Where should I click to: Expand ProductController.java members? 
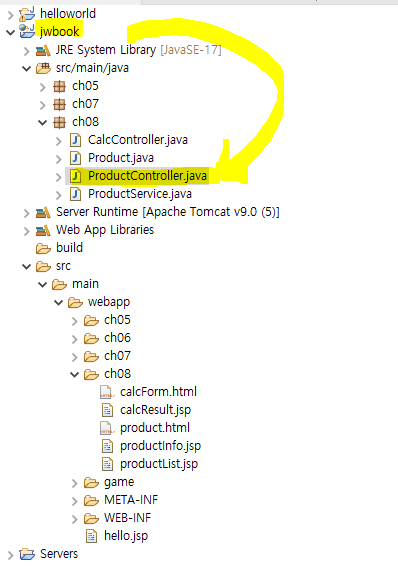pos(59,177)
